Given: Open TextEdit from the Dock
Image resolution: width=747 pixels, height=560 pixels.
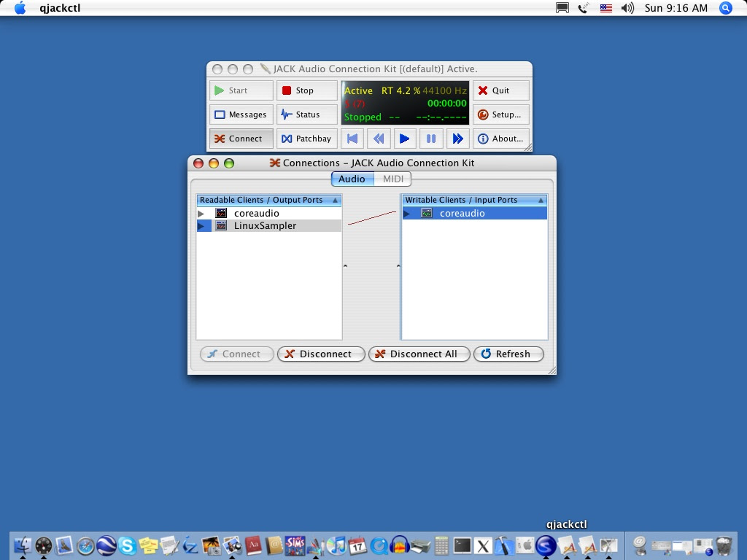Looking at the screenshot, I should point(169,545).
